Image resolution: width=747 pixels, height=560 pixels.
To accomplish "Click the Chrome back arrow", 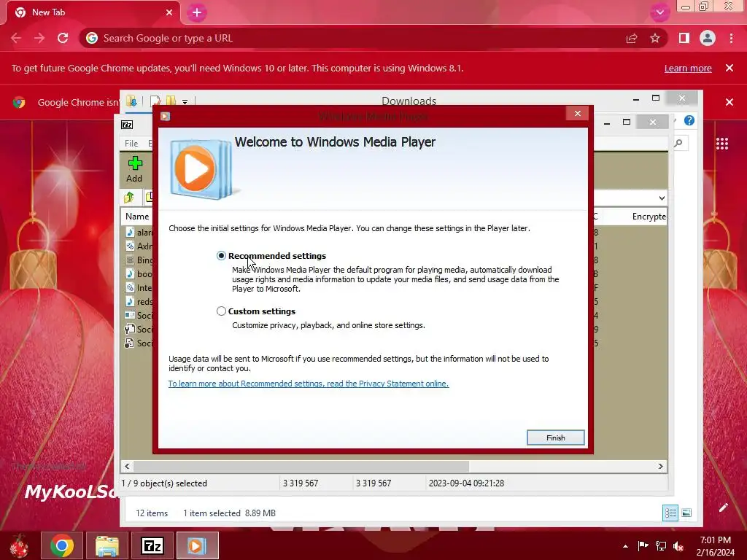I will (16, 38).
